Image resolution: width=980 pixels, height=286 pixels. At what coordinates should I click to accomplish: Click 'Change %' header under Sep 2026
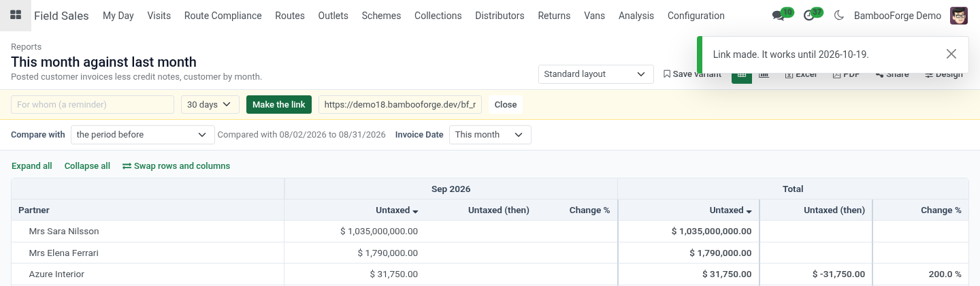click(x=590, y=210)
